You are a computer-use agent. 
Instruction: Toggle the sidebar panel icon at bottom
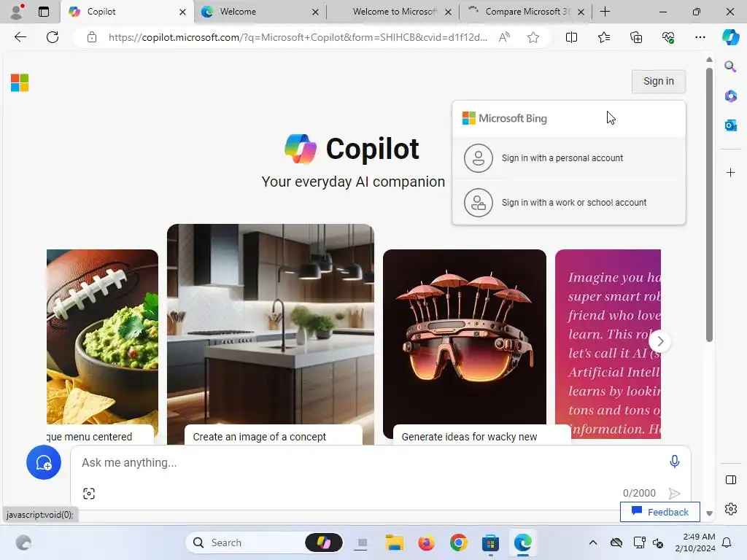coord(730,480)
